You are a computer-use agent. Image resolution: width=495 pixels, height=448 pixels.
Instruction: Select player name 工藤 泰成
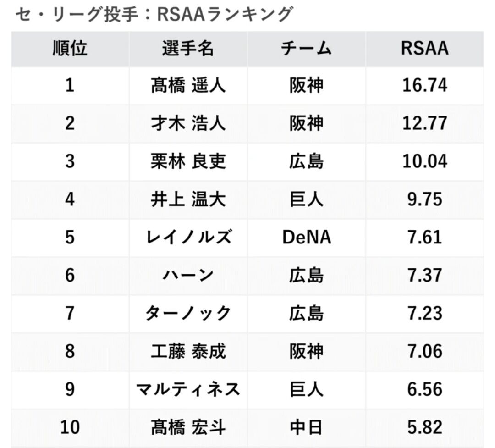click(188, 352)
